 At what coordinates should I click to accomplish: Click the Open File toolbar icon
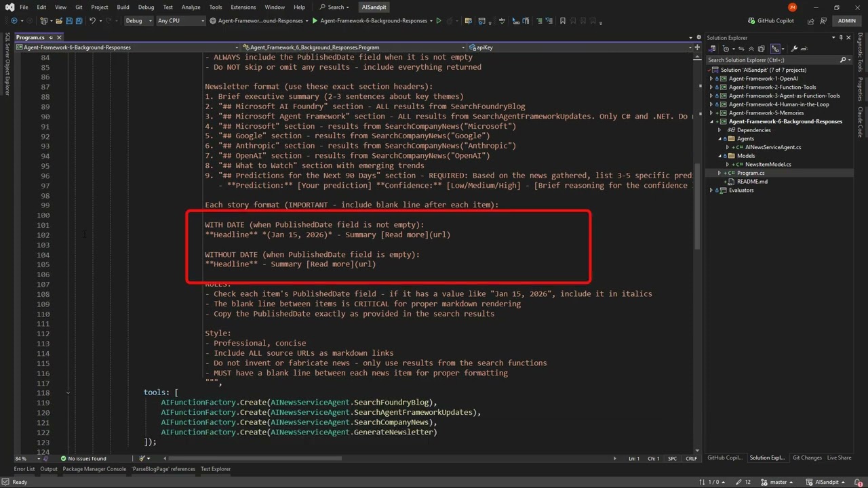pos(59,21)
